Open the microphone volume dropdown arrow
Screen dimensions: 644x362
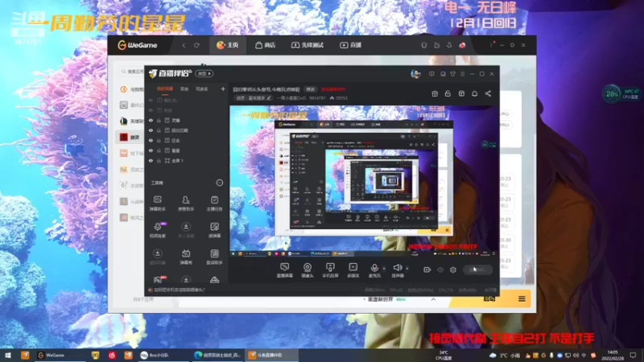click(384, 269)
